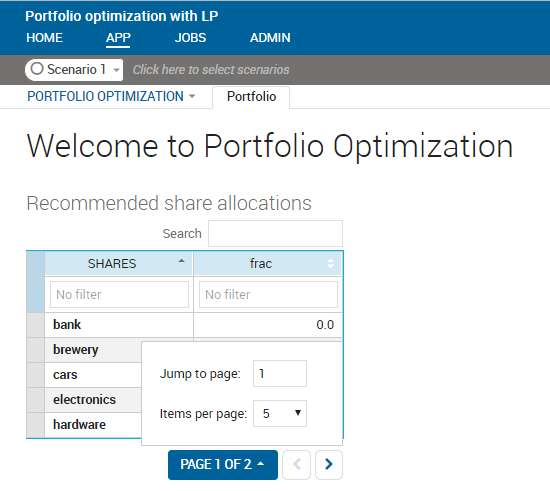Click the SHARES column header

[x=119, y=263]
